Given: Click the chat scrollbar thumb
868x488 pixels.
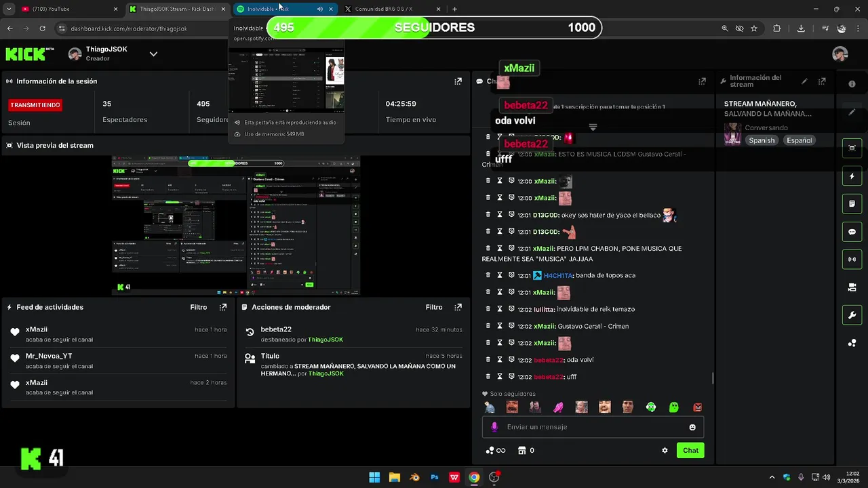Looking at the screenshot, I should click(712, 378).
